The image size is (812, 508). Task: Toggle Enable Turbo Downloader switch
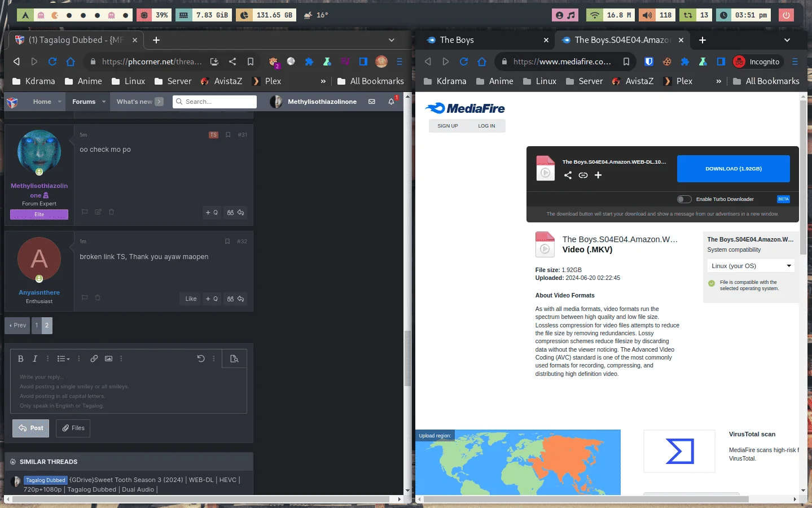[684, 199]
